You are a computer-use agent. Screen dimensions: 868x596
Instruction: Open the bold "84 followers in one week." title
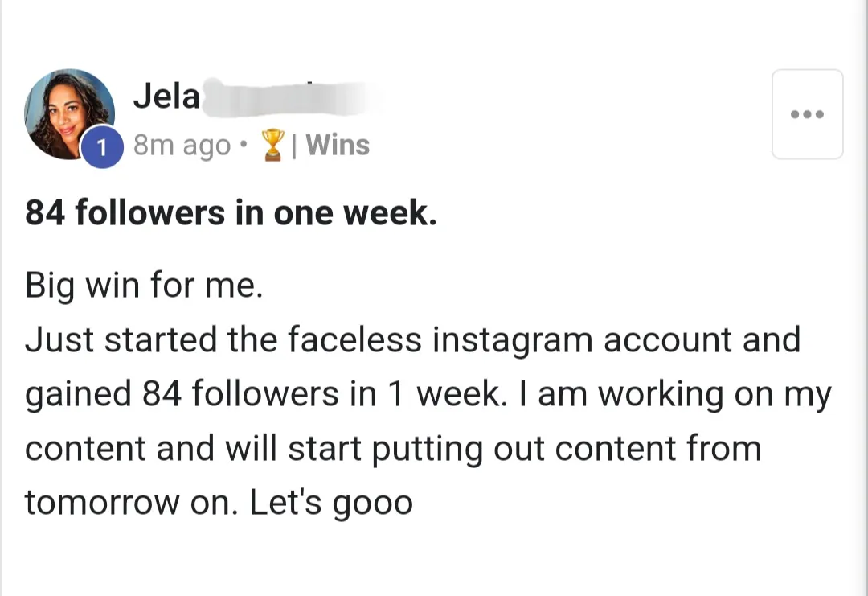point(231,213)
